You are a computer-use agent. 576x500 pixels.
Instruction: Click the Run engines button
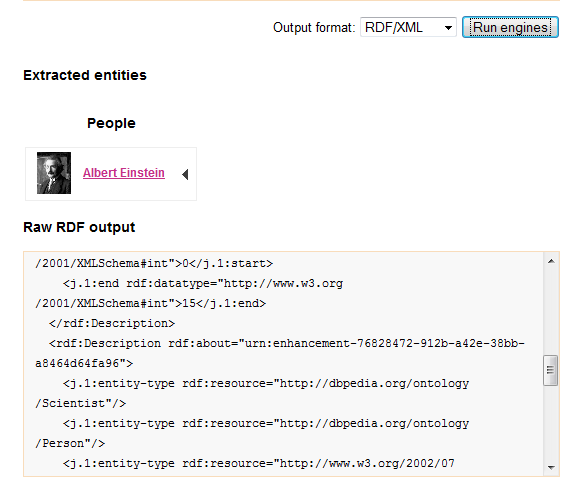(x=510, y=27)
